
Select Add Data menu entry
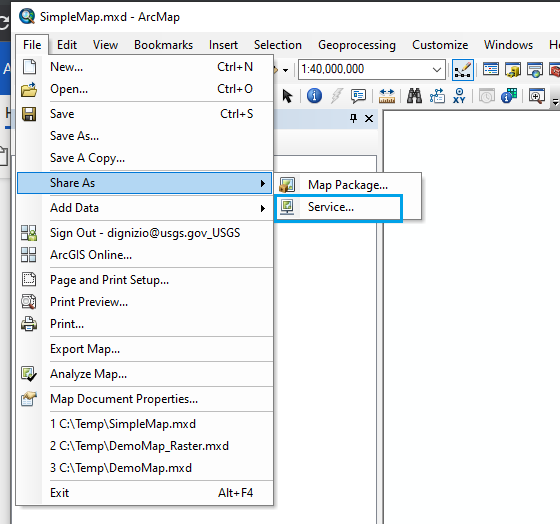[x=145, y=208]
